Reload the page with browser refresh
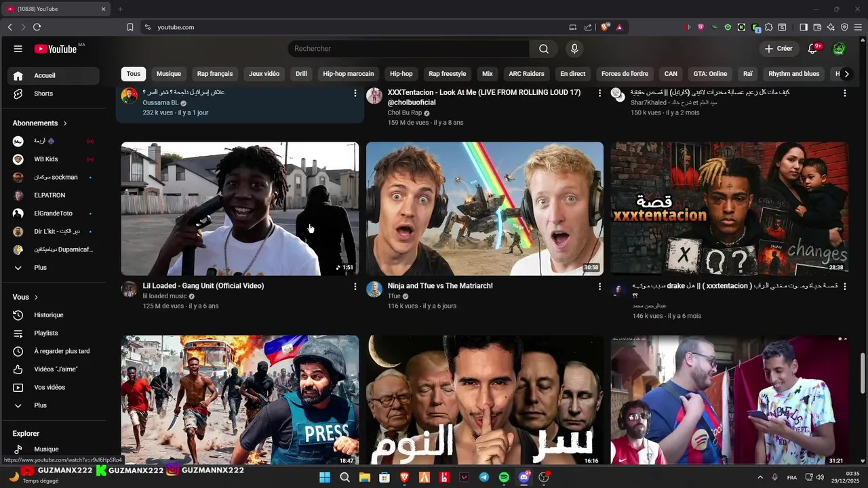This screenshot has height=488, width=868. (x=37, y=27)
